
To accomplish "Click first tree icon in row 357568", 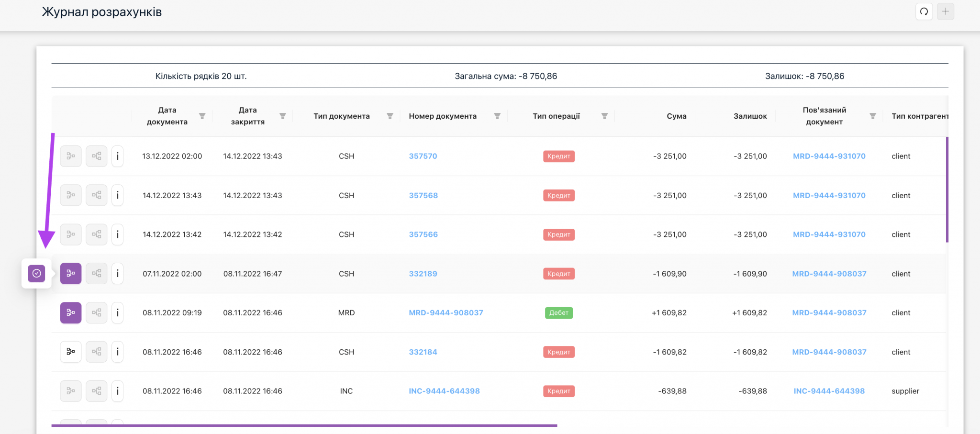I will point(71,195).
